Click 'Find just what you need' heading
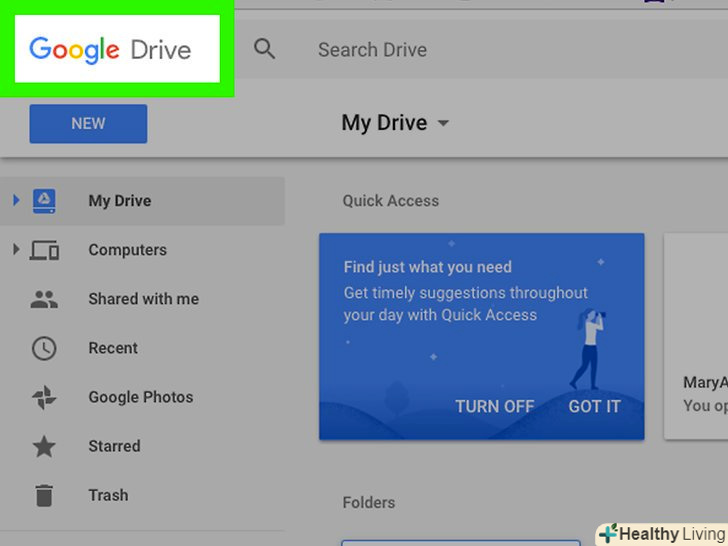 pos(428,267)
